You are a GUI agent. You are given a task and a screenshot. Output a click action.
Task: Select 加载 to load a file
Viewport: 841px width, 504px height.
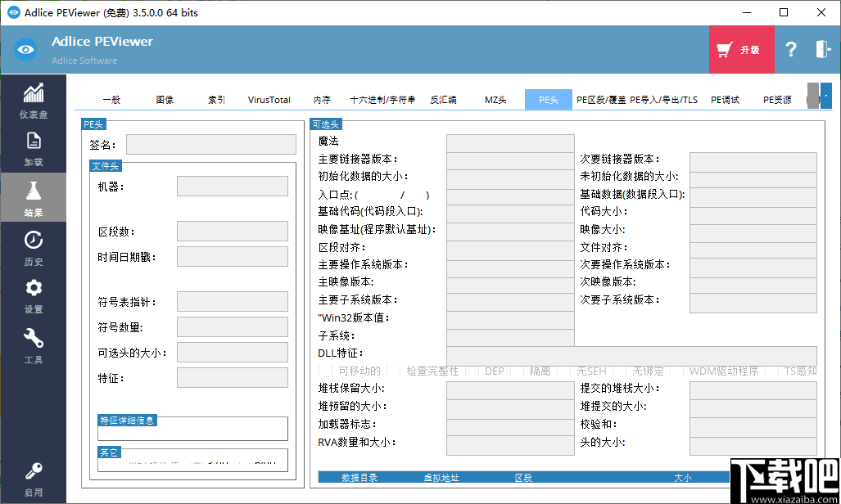click(33, 149)
